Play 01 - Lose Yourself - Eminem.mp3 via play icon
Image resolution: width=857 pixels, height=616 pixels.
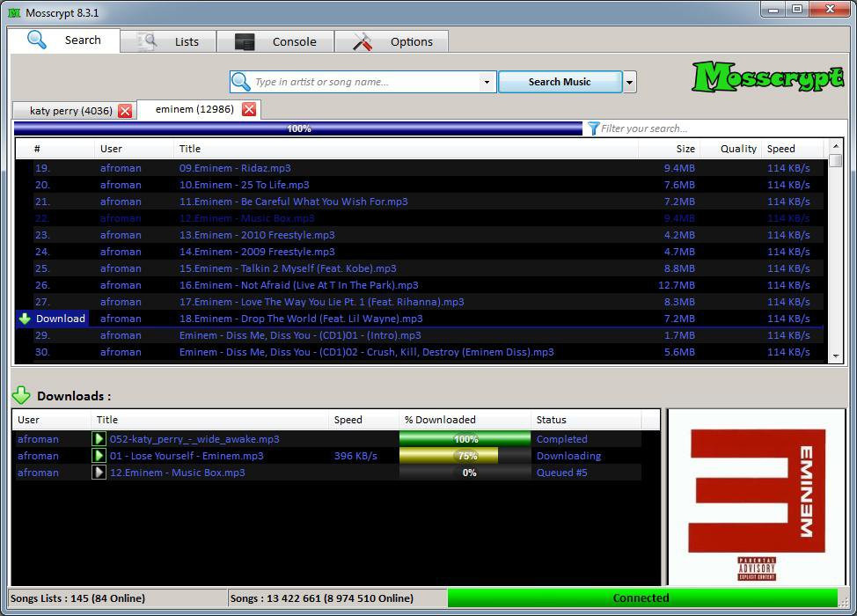click(99, 456)
